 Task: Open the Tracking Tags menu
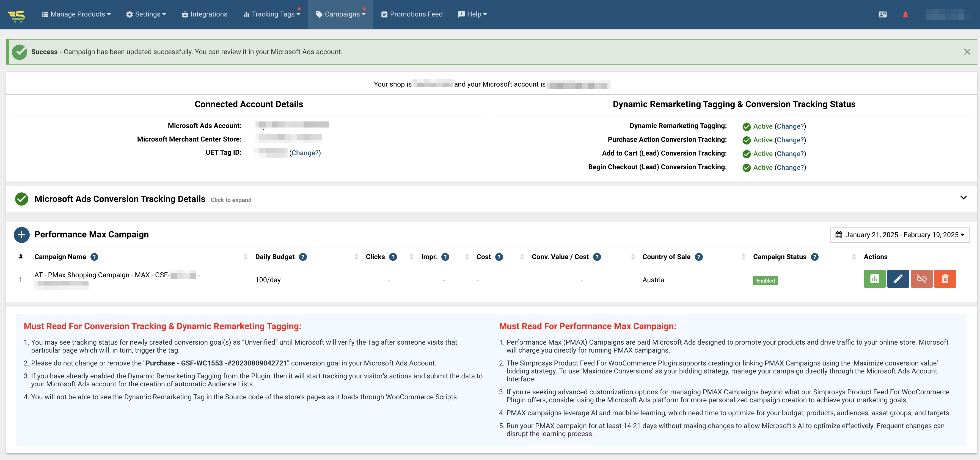coord(272,14)
